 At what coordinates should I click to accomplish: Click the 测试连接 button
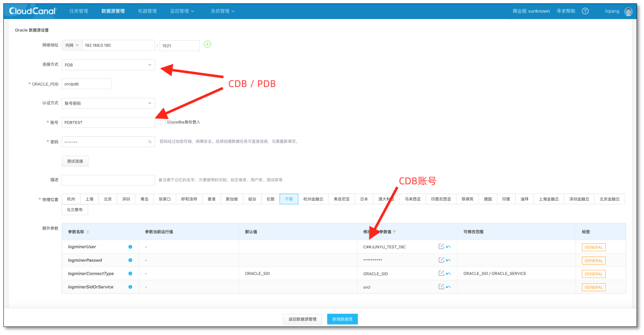point(75,161)
